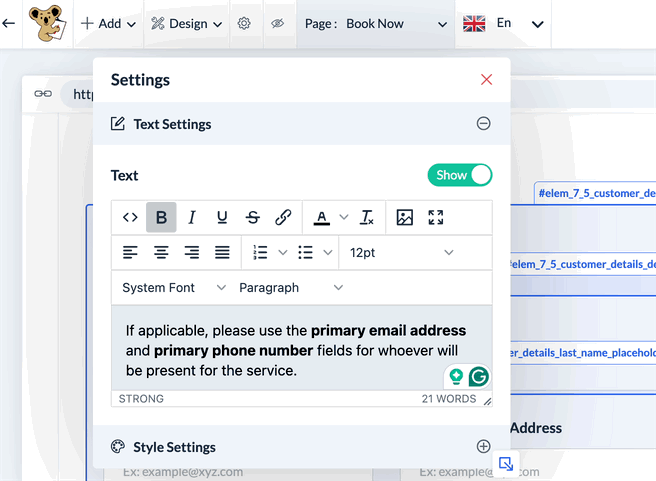This screenshot has height=481, width=656.
Task: Insert a hyperlink with link icon
Action: [283, 217]
